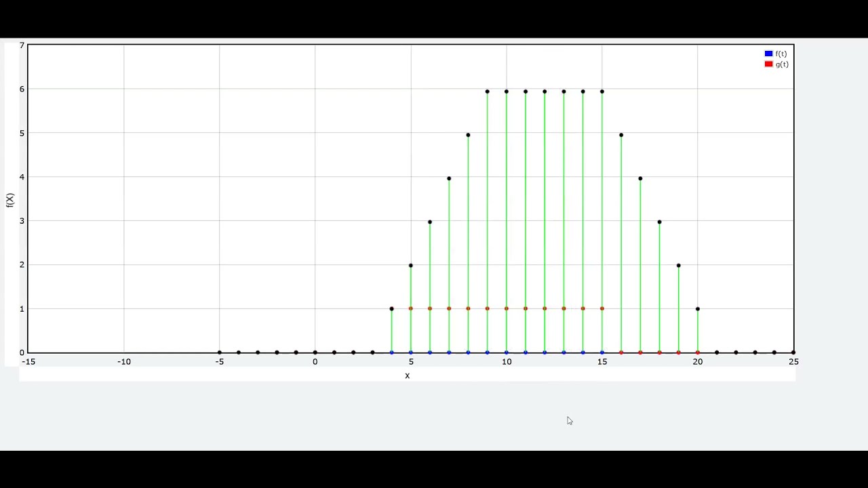Toggle the g(t) legend entry
868x488 pixels.
pyautogui.click(x=776, y=64)
